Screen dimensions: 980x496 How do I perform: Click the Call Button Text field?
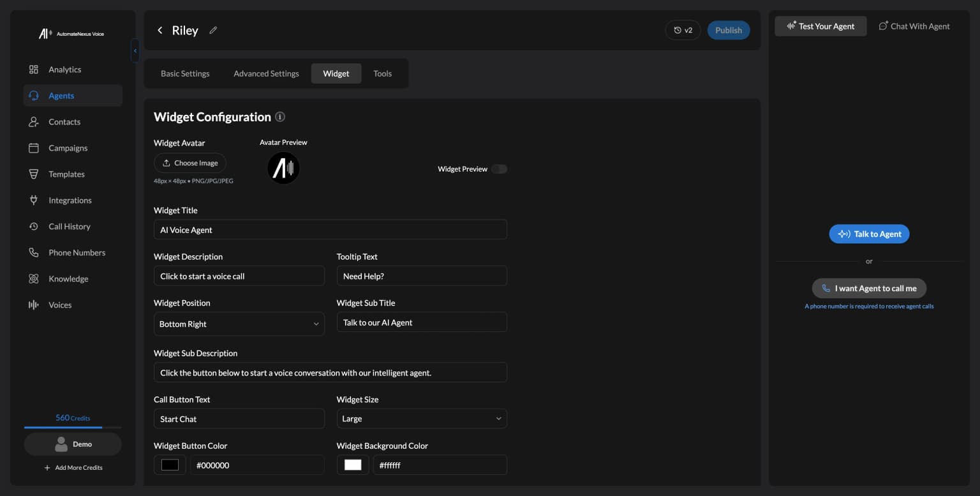[239, 419]
